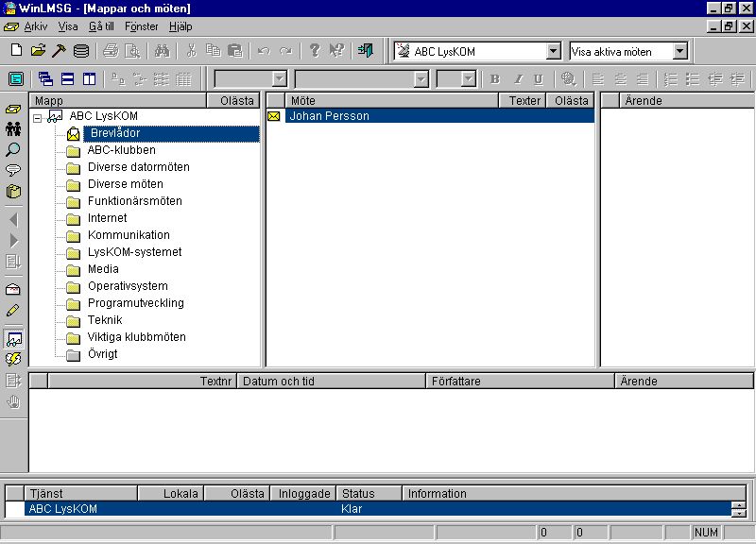756x544 pixels.
Task: Click the Tjänst column header
Action: click(81, 493)
